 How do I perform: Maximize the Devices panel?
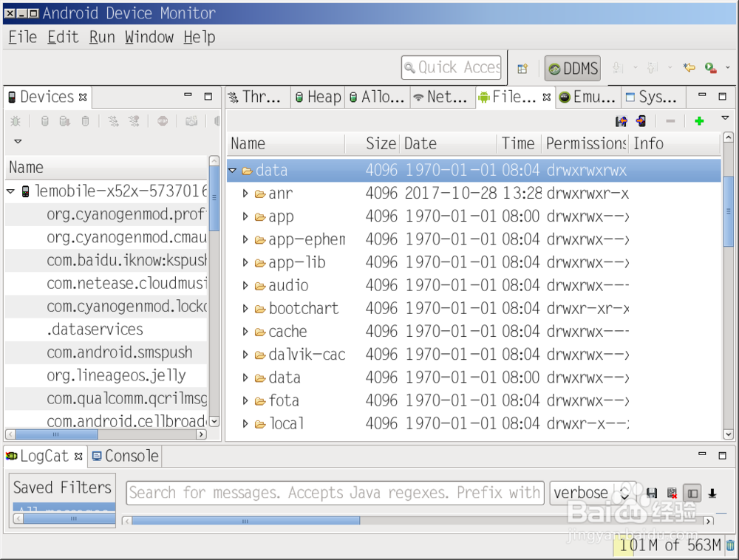pyautogui.click(x=208, y=96)
